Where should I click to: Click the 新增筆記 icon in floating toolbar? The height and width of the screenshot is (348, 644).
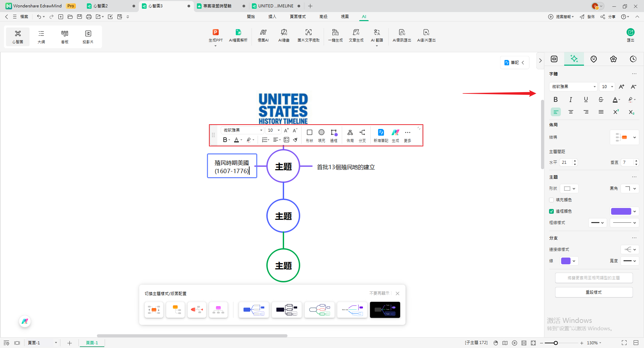pyautogui.click(x=381, y=133)
